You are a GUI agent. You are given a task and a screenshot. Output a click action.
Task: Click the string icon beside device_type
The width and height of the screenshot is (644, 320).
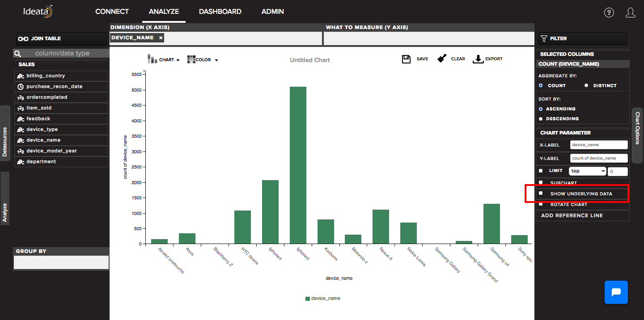[x=21, y=130]
